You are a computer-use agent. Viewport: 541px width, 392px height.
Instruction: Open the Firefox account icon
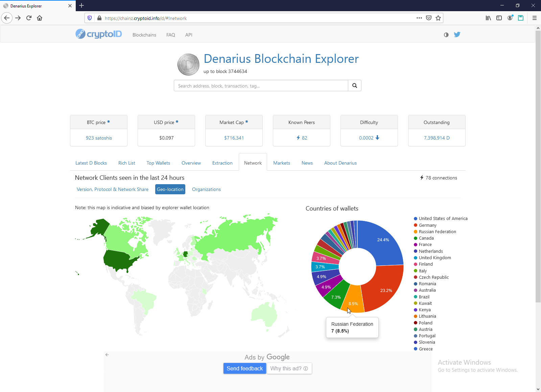510,18
